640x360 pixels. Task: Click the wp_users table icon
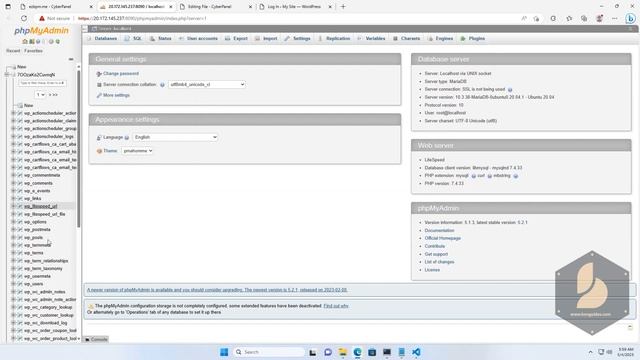point(20,284)
